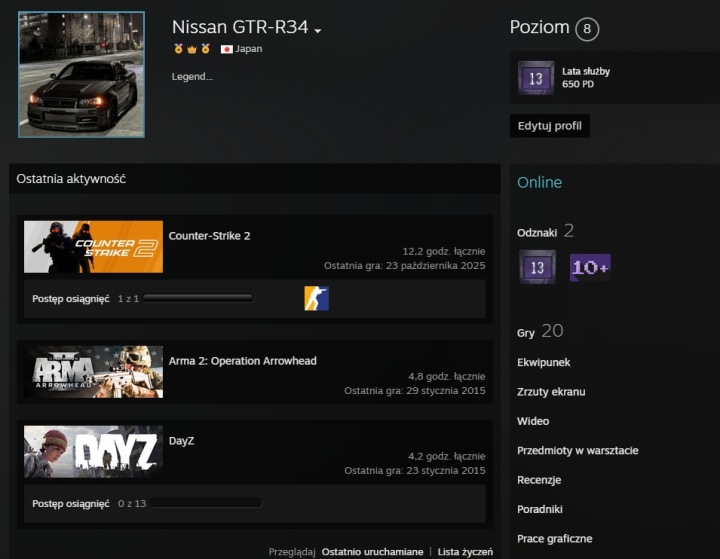Open Ostatnio uruchamiane link

point(372,552)
